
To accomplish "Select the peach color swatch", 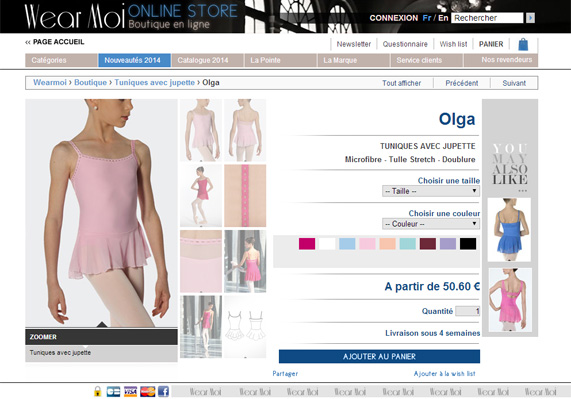I will [x=387, y=244].
